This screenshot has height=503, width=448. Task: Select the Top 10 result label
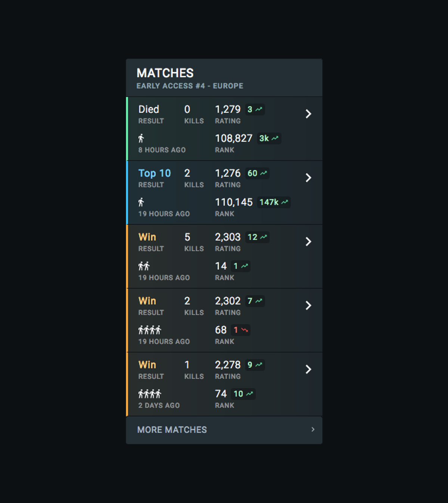point(154,173)
